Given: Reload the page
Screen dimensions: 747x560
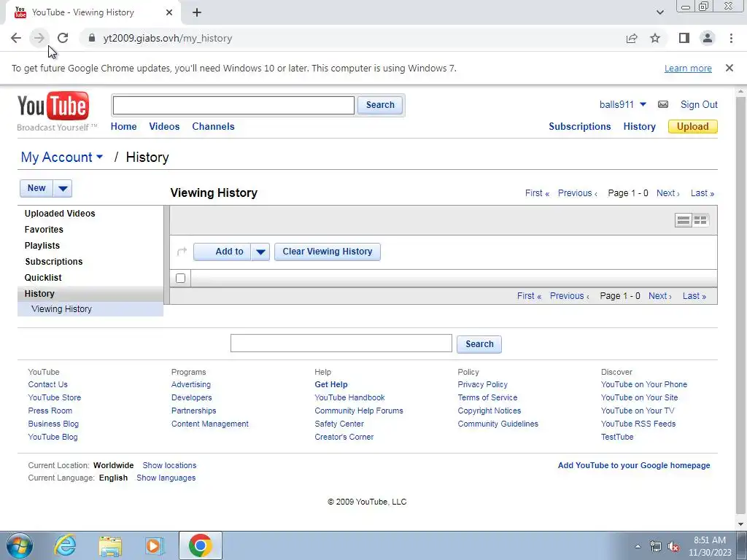Looking at the screenshot, I should [63, 38].
